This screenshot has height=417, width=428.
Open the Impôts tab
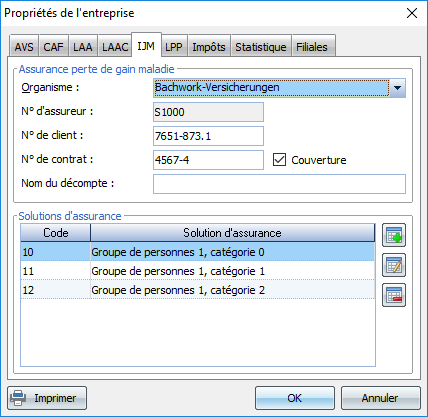pos(209,47)
